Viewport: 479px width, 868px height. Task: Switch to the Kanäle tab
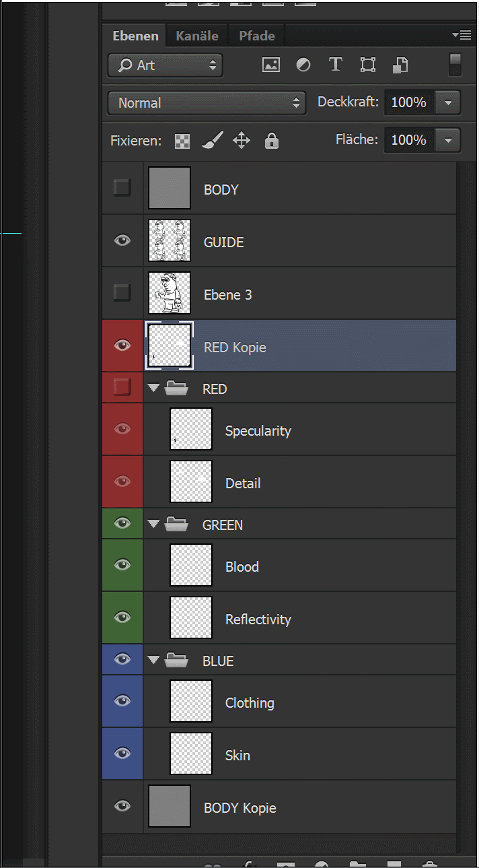point(197,36)
